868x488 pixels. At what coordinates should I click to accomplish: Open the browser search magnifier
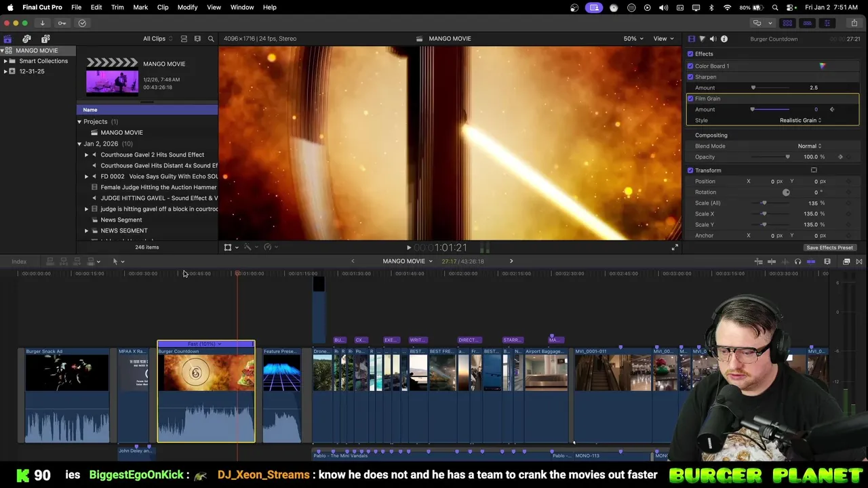211,39
